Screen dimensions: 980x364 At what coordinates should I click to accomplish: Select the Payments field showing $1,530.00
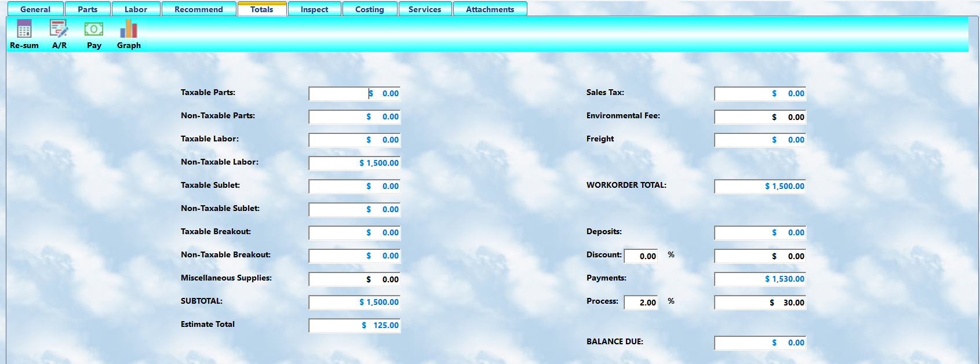760,279
